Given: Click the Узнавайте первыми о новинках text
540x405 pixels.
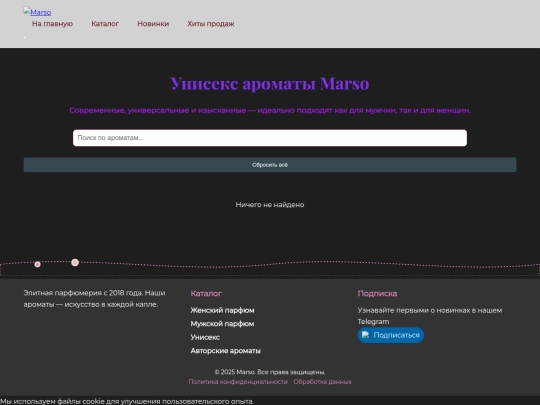Looking at the screenshot, I should coord(429,316).
